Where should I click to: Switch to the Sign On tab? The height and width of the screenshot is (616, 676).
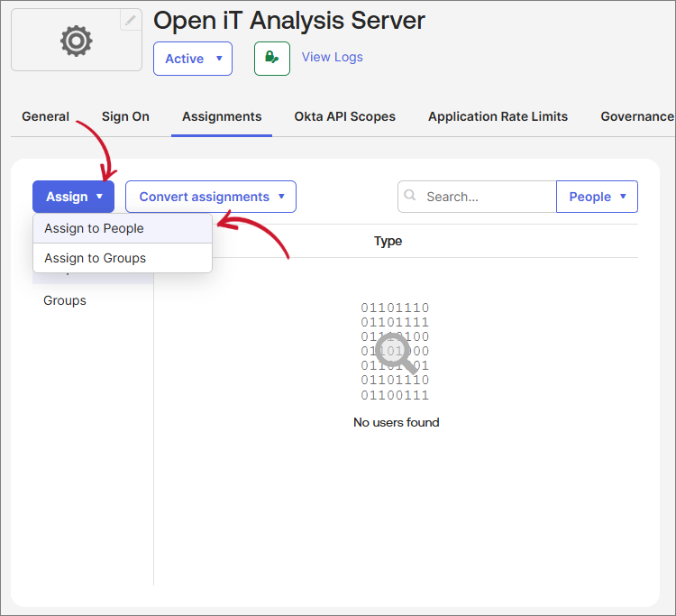[125, 116]
